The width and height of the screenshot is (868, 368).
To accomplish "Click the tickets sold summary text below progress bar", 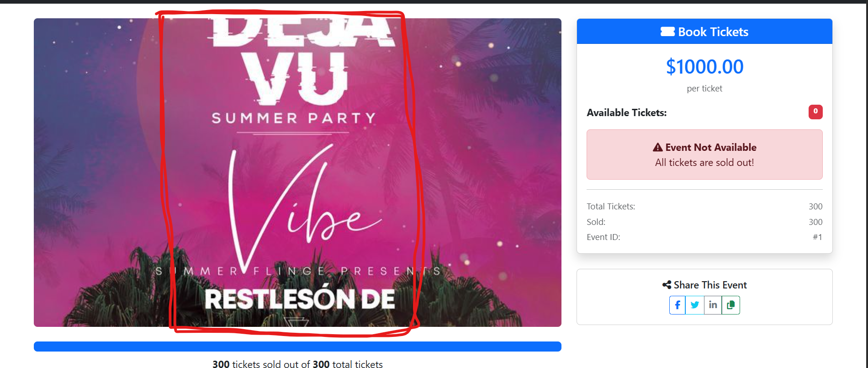I will (x=297, y=364).
